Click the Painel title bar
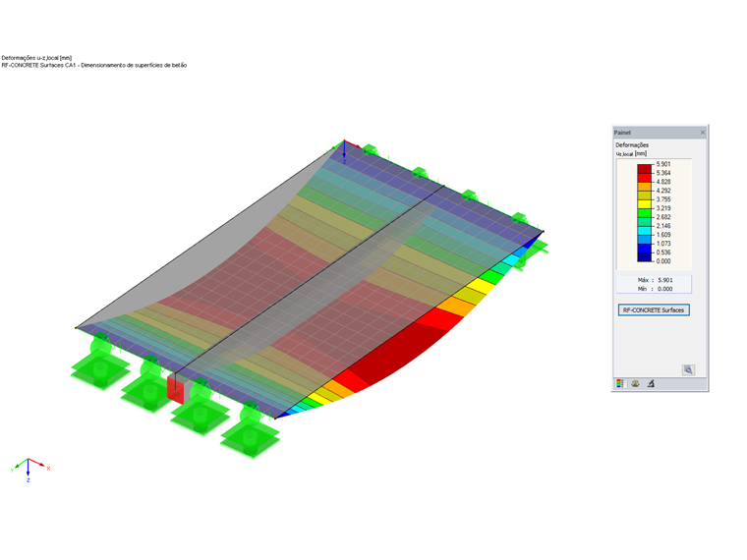 pyautogui.click(x=660, y=133)
